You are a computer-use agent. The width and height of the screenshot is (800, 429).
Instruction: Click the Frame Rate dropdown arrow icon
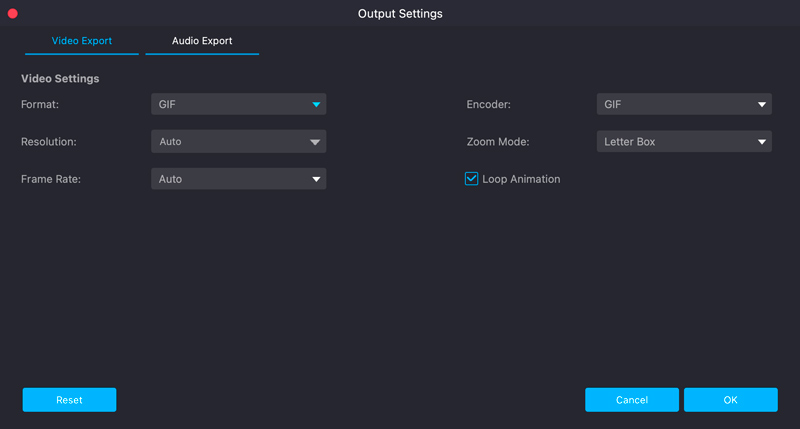(316, 180)
